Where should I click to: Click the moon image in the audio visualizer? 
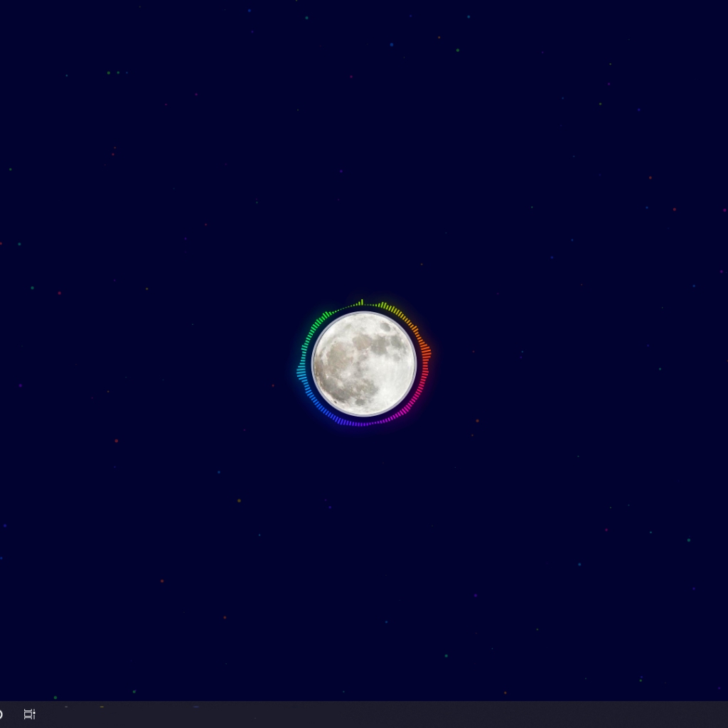(x=364, y=364)
